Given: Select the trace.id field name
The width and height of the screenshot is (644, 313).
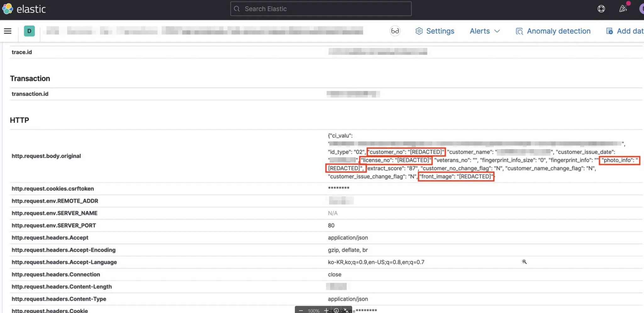Looking at the screenshot, I should 22,52.
